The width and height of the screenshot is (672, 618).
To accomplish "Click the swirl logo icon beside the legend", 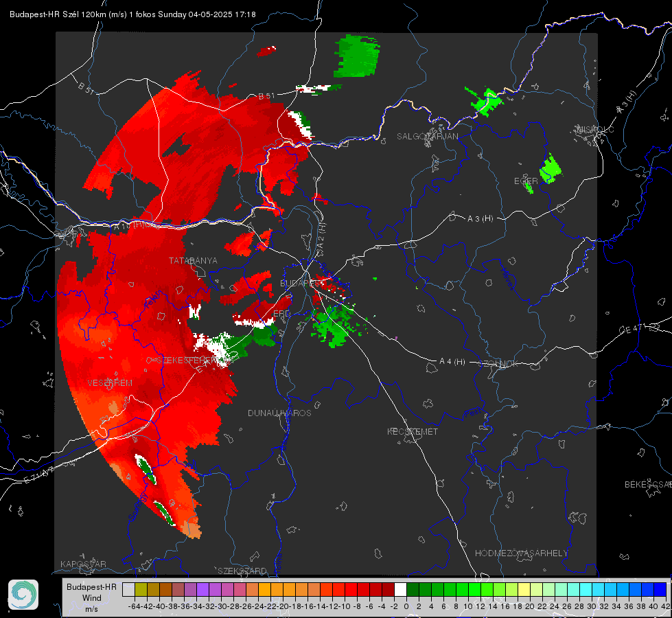I will 23,595.
